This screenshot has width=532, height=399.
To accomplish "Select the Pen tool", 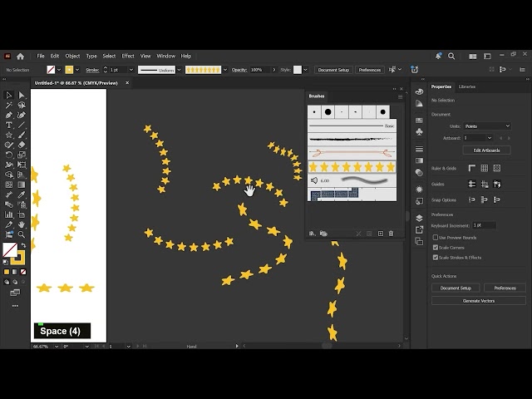I will point(8,116).
